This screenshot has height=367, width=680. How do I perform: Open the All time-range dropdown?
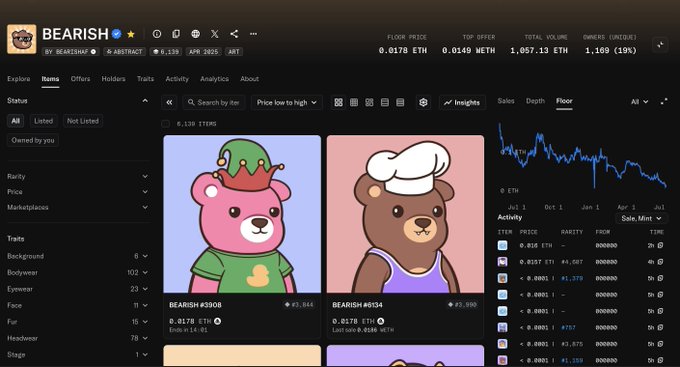click(639, 102)
